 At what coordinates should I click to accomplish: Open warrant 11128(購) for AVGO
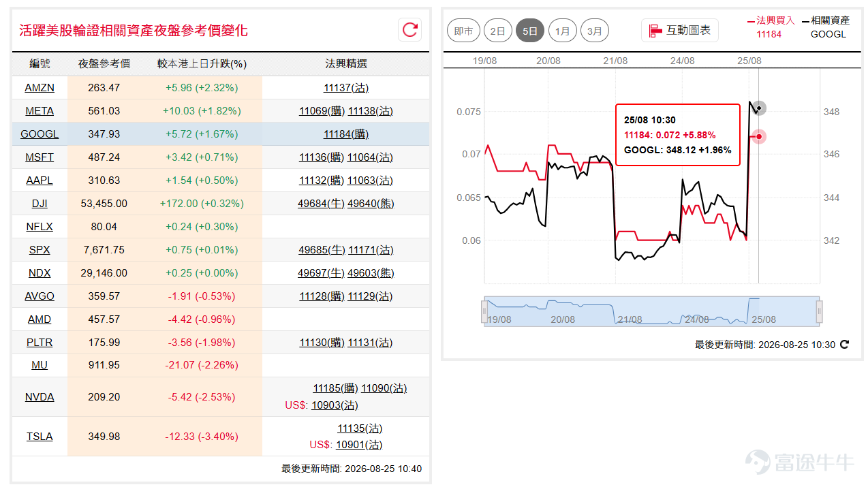coord(322,296)
